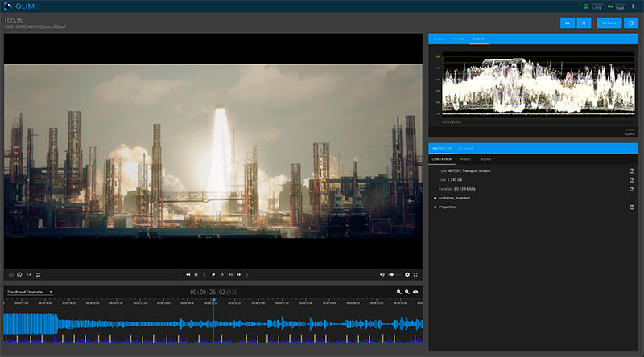Zoom in on the timeline
644x357 pixels.
pyautogui.click(x=398, y=292)
